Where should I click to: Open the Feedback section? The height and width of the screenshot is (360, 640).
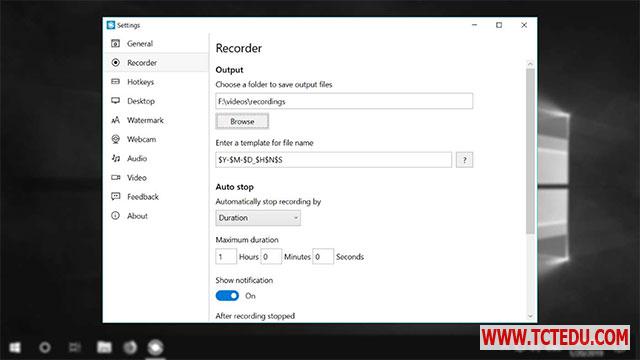click(157, 197)
